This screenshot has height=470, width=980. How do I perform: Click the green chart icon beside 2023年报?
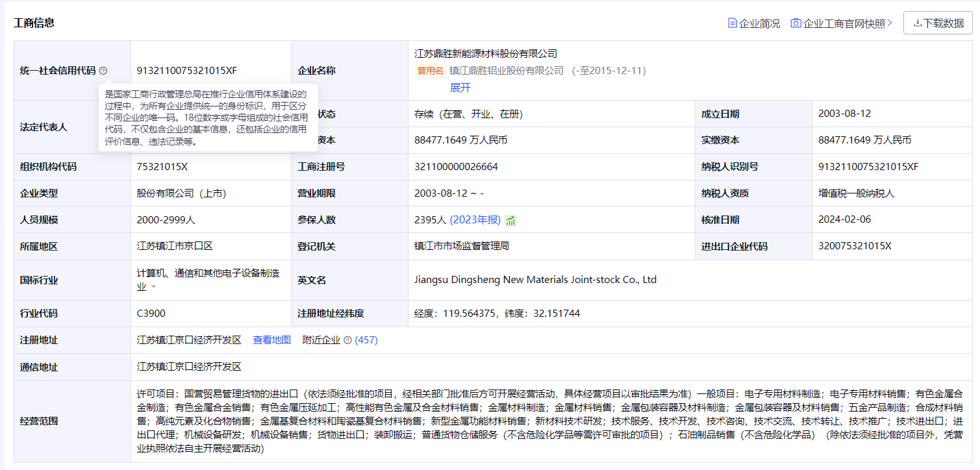click(510, 220)
